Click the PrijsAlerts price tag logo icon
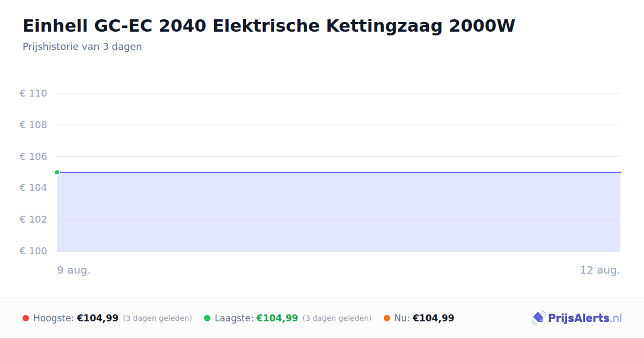The image size is (644, 338). click(x=538, y=318)
